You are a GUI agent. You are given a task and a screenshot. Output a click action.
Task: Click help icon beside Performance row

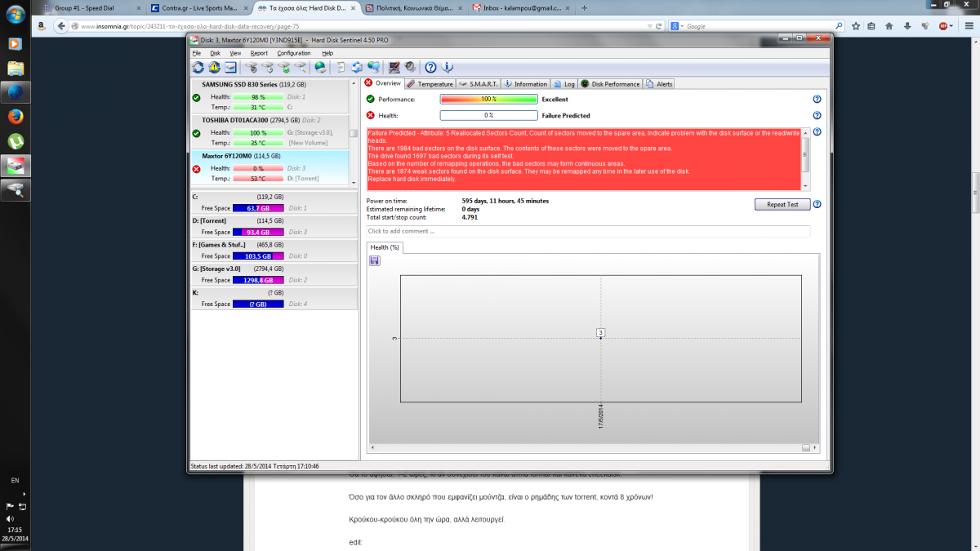(817, 99)
